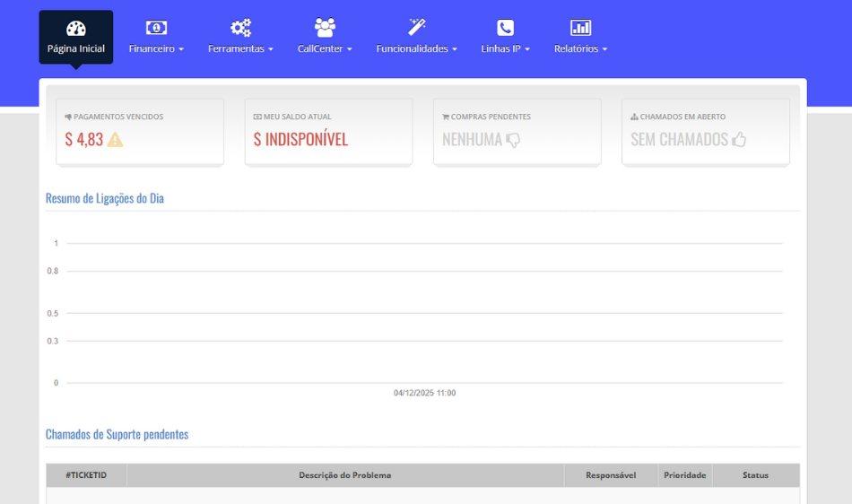Expand the Ferramentas dropdown arrow
This screenshot has height=504, width=852.
point(270,49)
